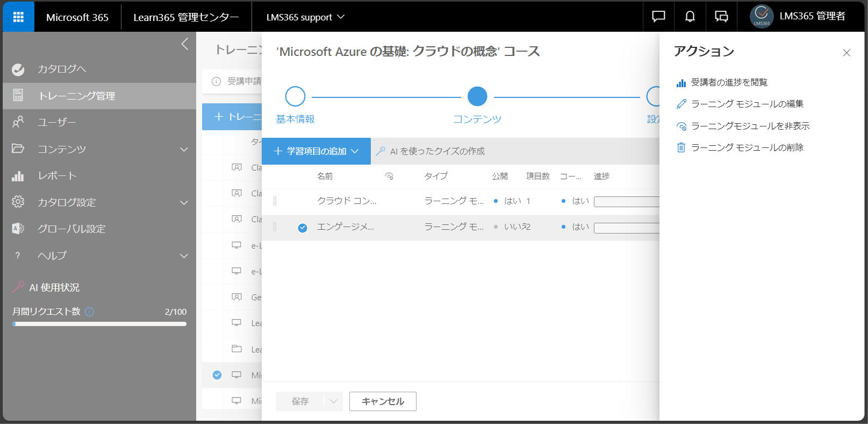868x424 pixels.
Task: Click the Content folder icon in sidebar
Action: click(x=18, y=149)
